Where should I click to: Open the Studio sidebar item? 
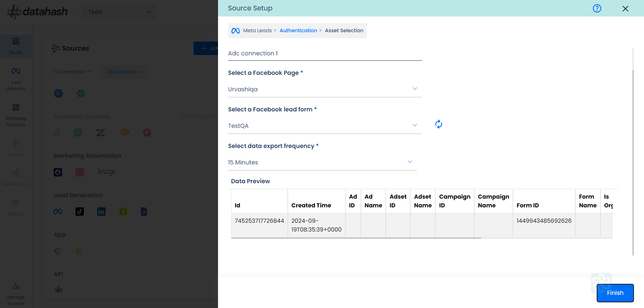click(x=16, y=46)
